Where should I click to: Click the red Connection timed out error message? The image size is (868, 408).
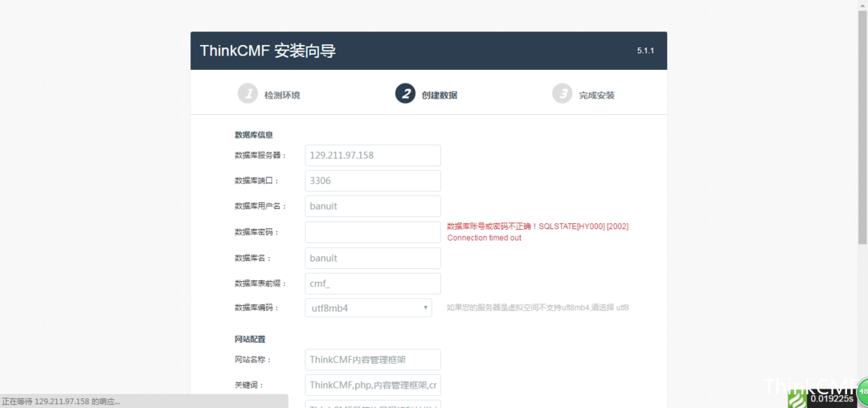coord(538,232)
